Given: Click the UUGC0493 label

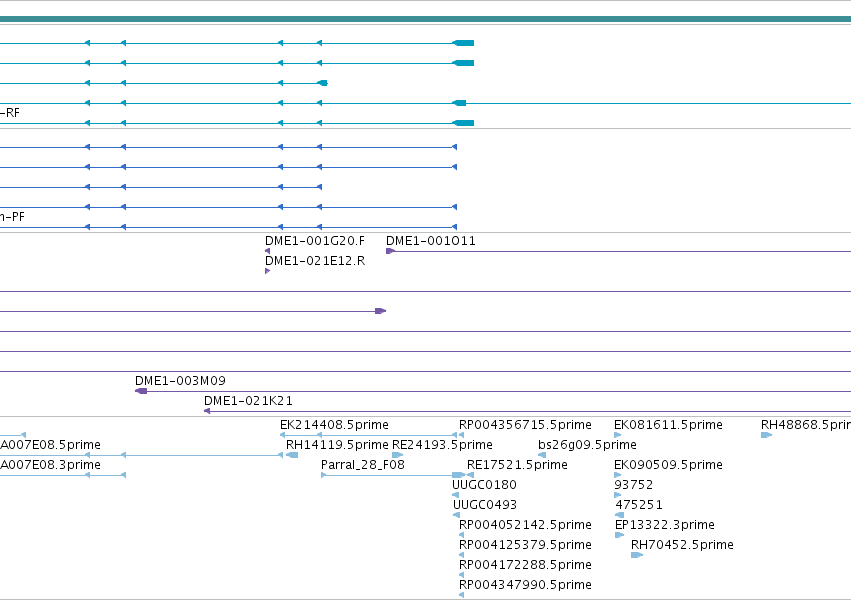Looking at the screenshot, I should coord(485,505).
